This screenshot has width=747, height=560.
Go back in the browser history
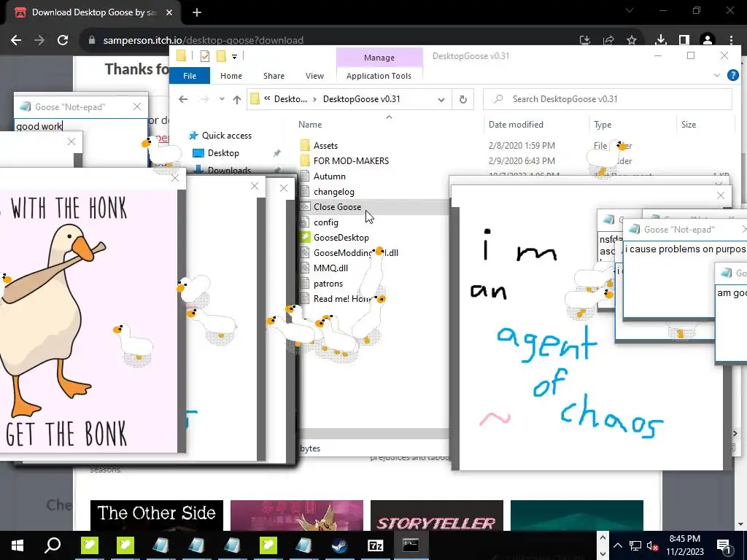click(16, 40)
